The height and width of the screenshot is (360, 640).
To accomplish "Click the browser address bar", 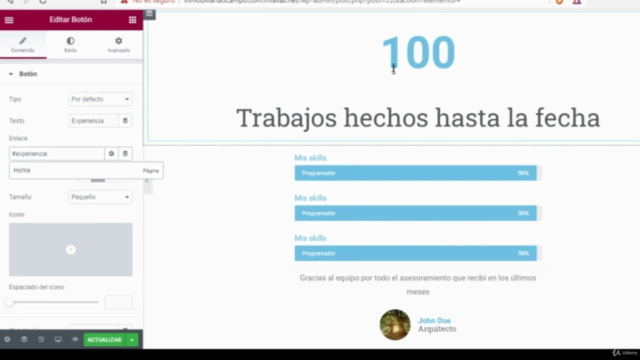I will 322,2.
